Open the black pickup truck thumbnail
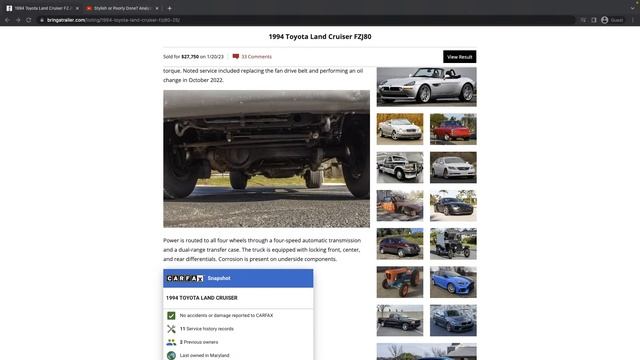 click(x=400, y=320)
